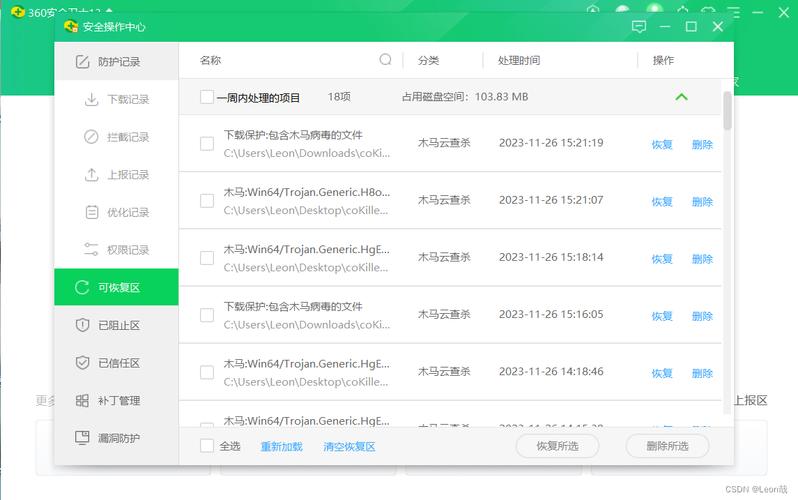The image size is (798, 500).
Task: Click path text of the 15:21:07 item
Action: (x=305, y=210)
